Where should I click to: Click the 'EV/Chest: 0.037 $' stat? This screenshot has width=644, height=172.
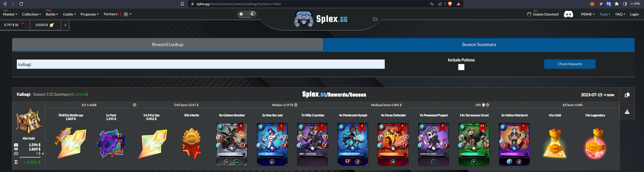(x=186, y=105)
